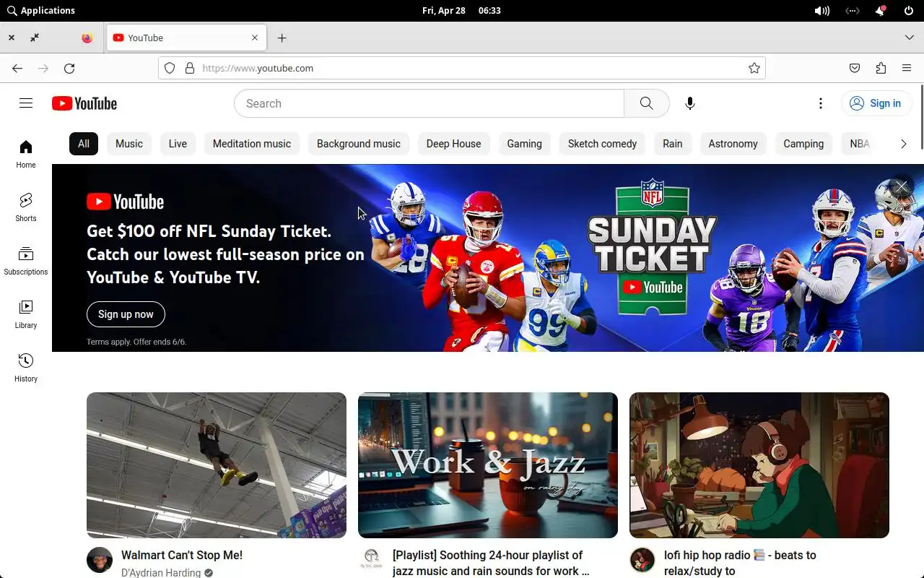The image size is (924, 578).
Task: Open Save to Pocket icon
Action: 855,68
